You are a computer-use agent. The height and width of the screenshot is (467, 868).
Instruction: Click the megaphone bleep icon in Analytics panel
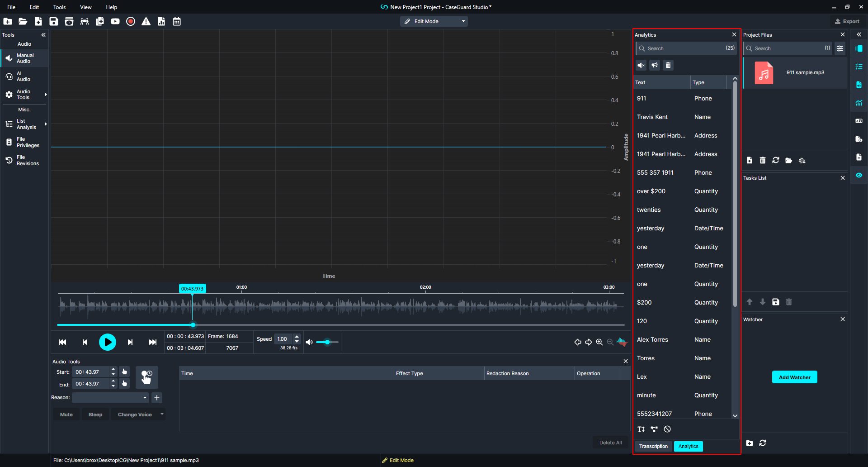click(655, 65)
